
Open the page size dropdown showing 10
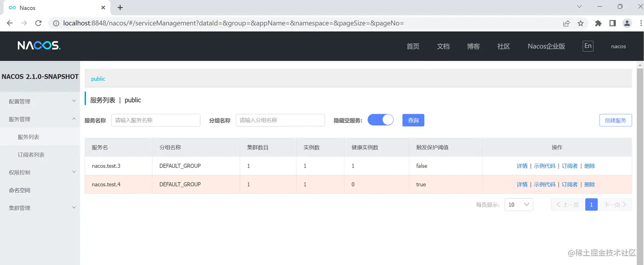tap(519, 205)
